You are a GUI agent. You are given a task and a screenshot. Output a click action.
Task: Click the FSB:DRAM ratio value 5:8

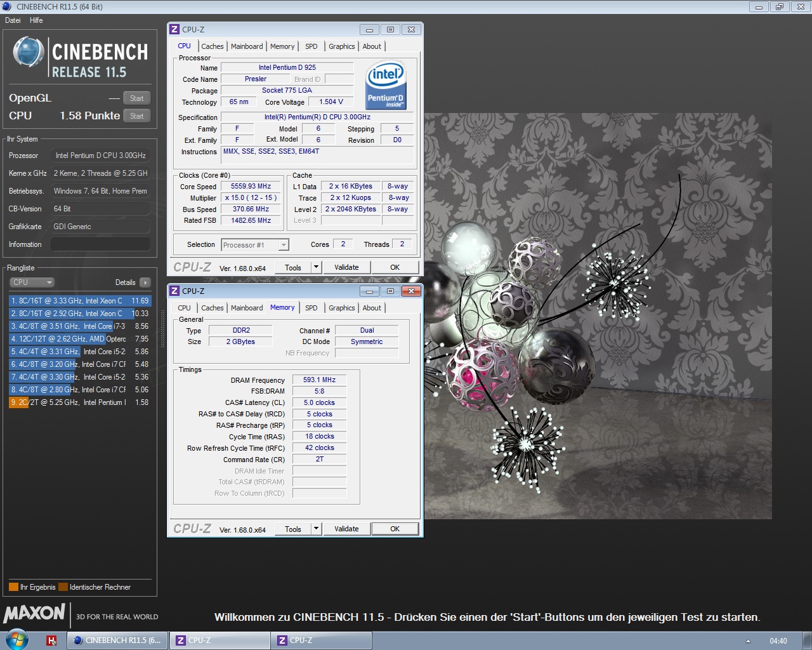pyautogui.click(x=319, y=391)
